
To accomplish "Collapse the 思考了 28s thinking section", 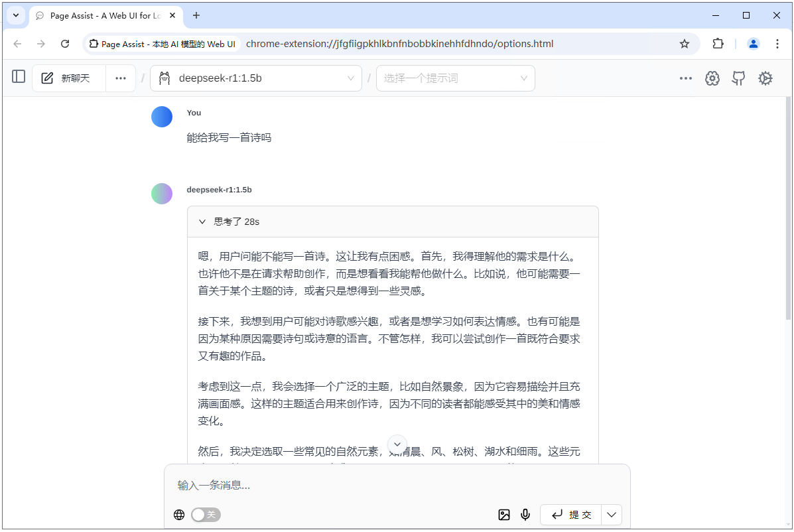I will pos(393,222).
